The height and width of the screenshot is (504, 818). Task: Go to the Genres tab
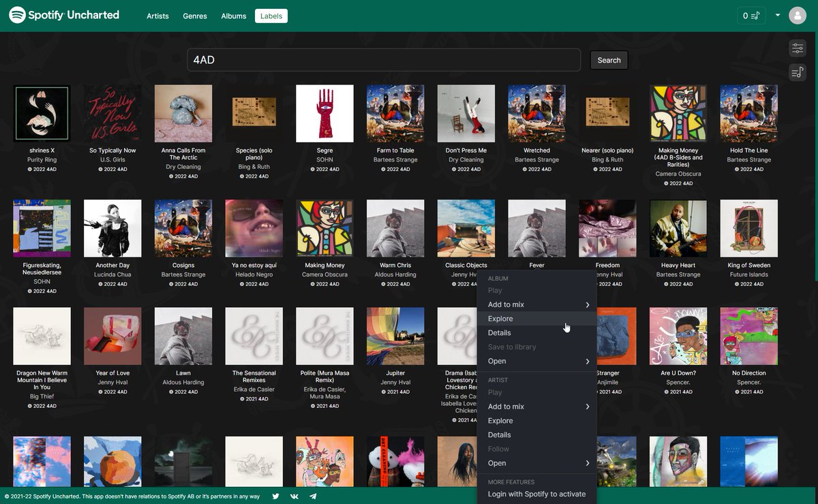point(195,16)
